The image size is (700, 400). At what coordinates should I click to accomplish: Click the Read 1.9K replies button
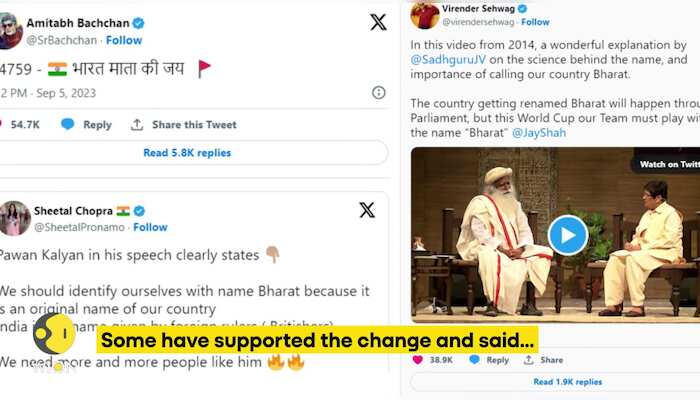tap(567, 382)
